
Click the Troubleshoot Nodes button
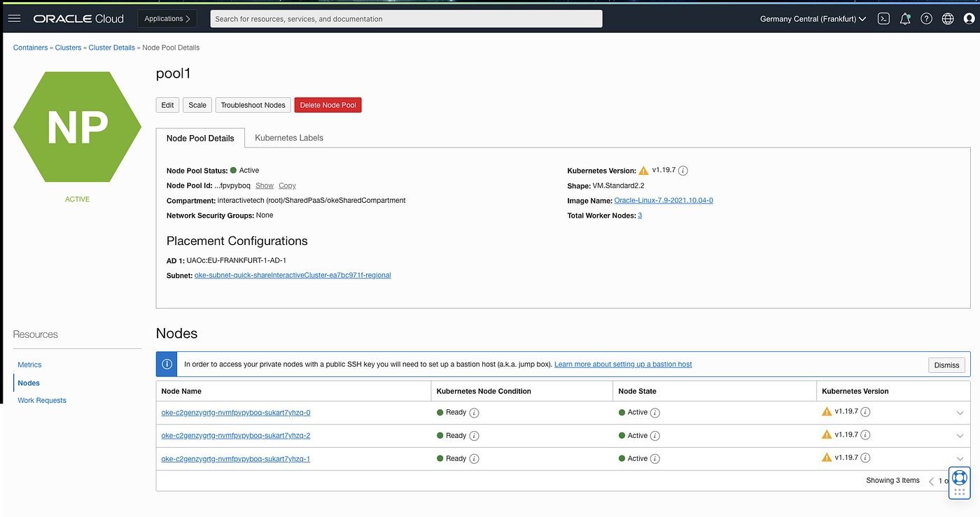(253, 105)
